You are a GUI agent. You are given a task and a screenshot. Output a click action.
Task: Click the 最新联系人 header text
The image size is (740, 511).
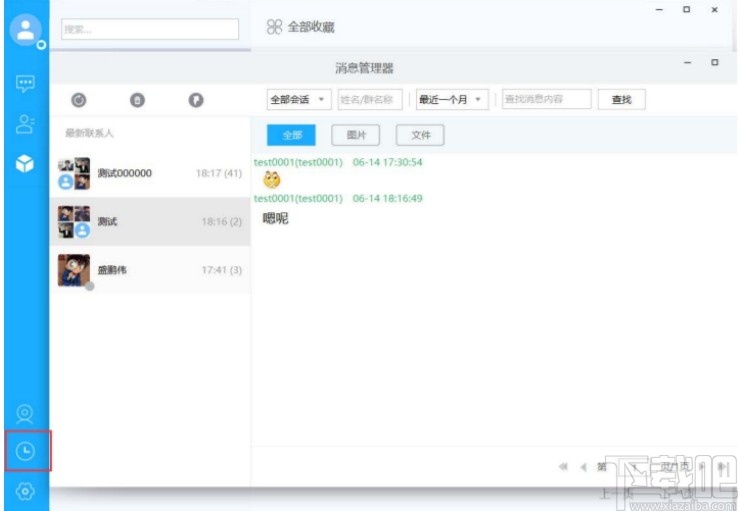click(89, 133)
